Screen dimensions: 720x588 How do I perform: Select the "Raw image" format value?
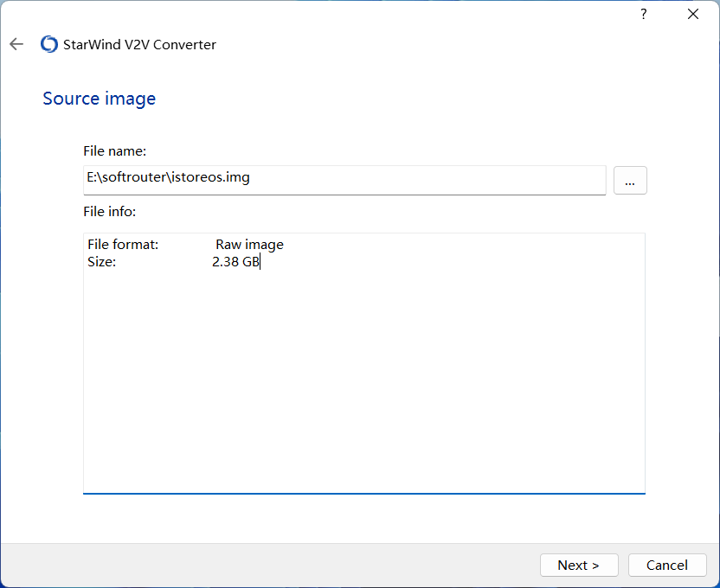[x=249, y=245]
